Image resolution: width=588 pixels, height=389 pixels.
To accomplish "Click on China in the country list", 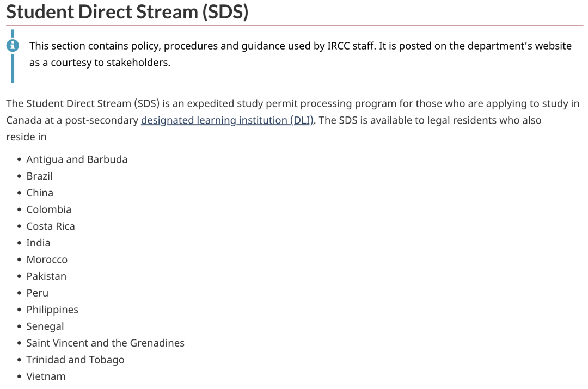I will 40,193.
